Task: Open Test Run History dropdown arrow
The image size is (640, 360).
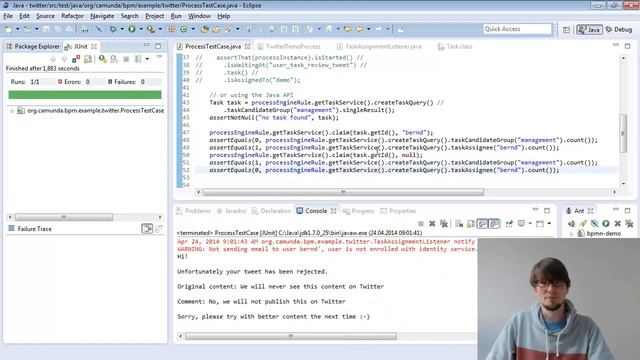Action: tap(147, 59)
